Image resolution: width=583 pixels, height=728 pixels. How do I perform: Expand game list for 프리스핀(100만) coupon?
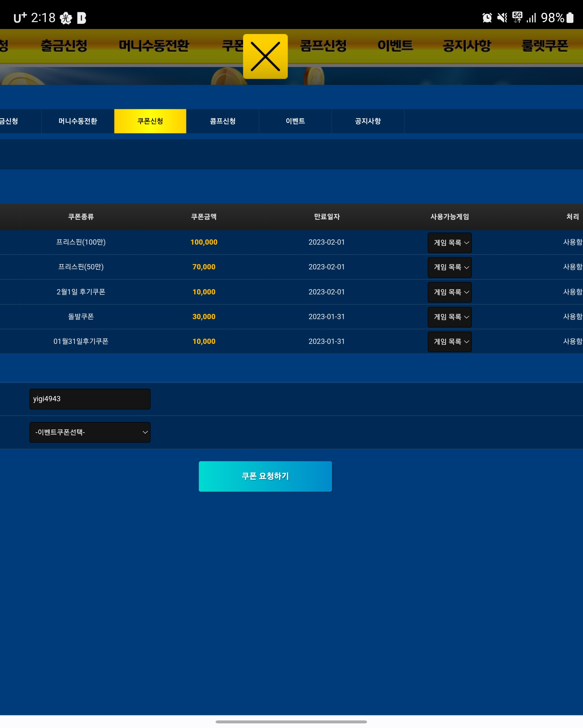coord(449,242)
